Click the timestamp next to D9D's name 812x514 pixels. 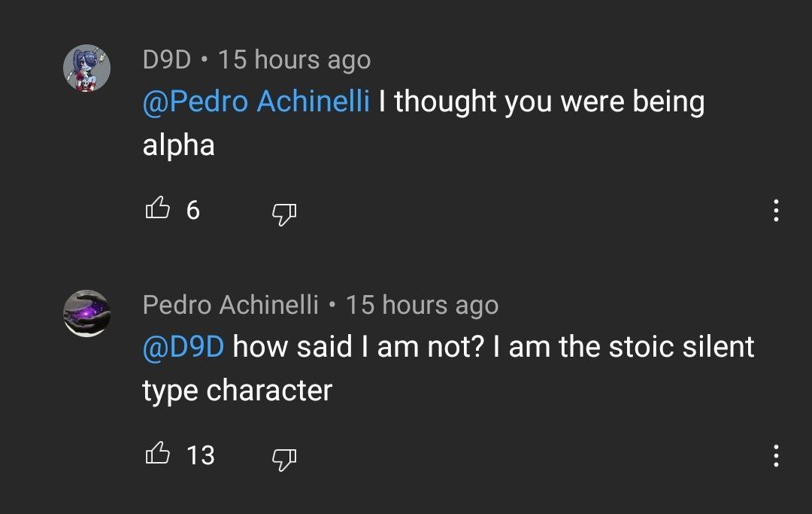click(x=294, y=59)
